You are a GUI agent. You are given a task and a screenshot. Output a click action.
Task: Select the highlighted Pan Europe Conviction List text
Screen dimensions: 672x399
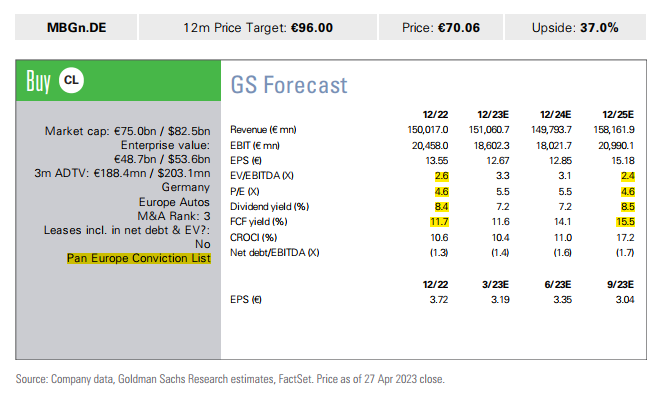coord(139,258)
